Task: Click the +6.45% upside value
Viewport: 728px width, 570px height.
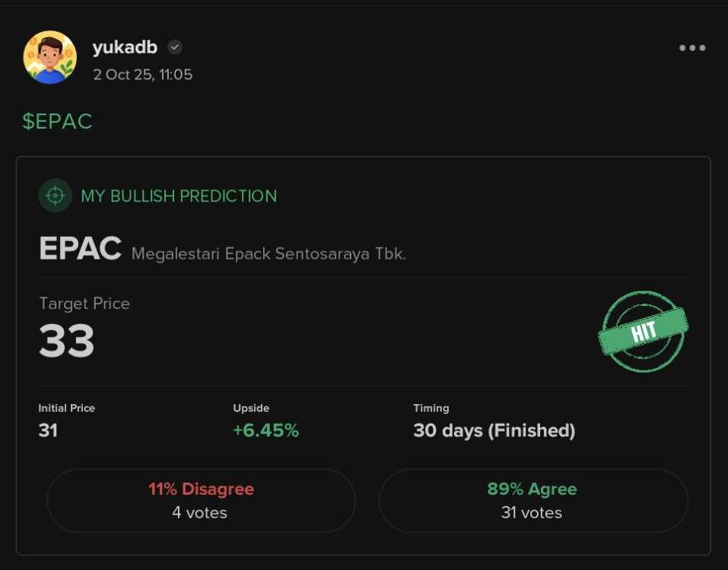Action: click(265, 431)
